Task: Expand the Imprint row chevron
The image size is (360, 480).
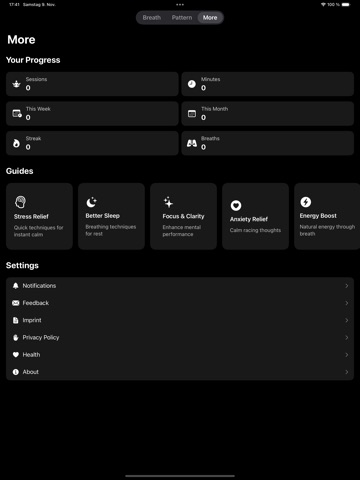Action: click(x=347, y=320)
